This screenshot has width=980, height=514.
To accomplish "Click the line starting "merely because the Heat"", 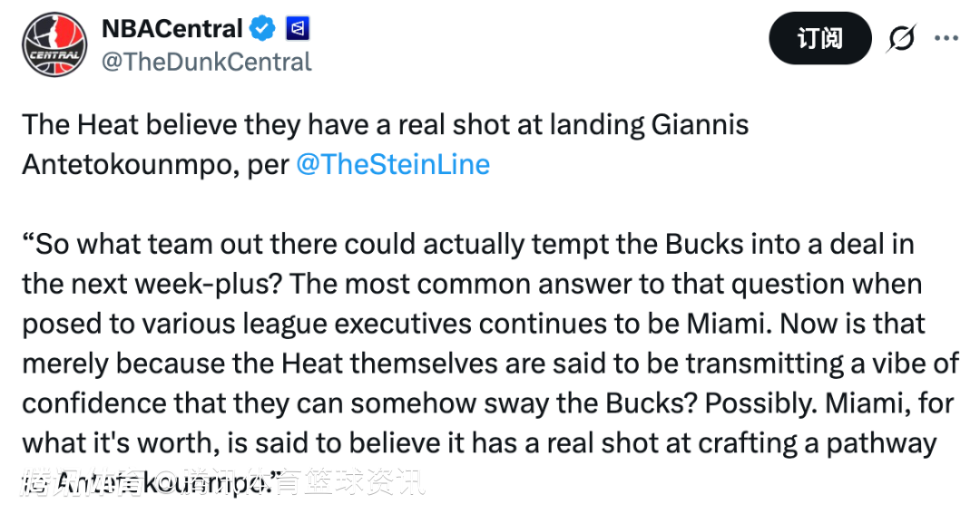I will click(x=490, y=364).
